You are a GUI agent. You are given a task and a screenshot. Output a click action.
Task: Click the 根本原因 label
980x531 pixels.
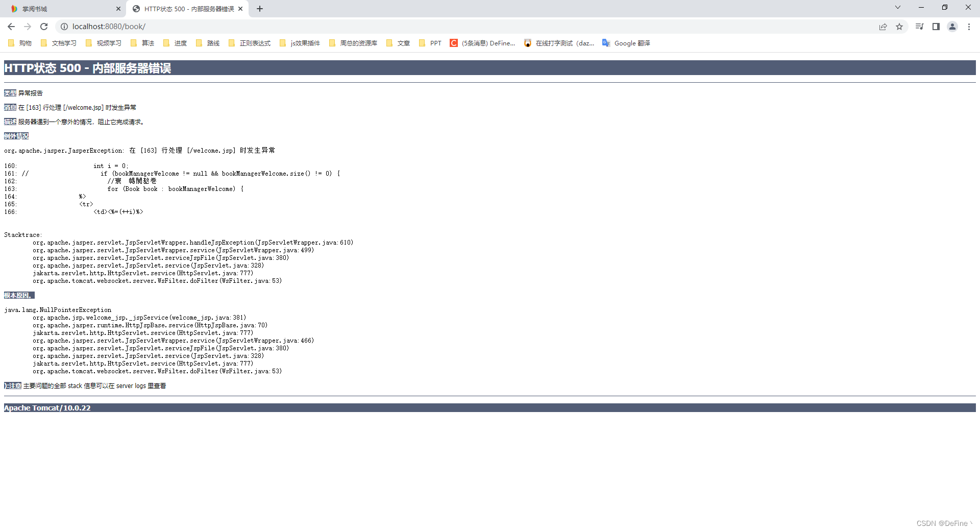click(19, 295)
